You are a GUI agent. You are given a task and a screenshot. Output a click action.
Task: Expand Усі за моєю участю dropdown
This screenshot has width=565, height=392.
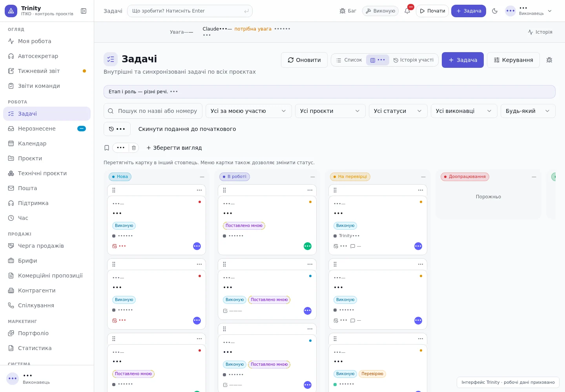[x=249, y=111]
